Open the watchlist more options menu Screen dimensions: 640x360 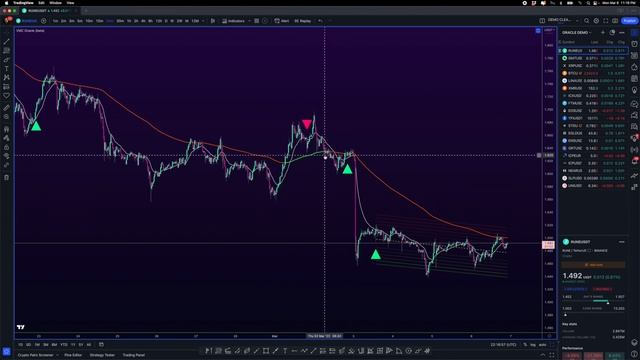tap(622, 33)
